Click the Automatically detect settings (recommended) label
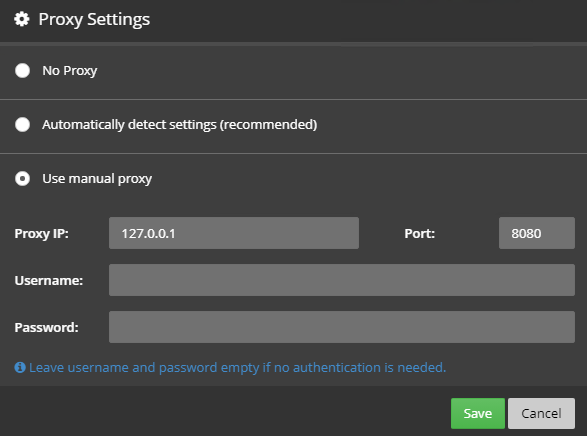 pyautogui.click(x=180, y=125)
